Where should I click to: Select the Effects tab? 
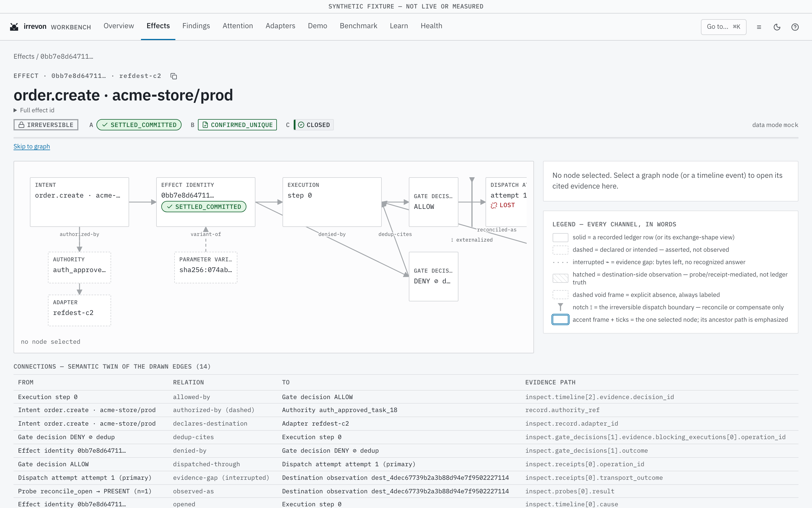(158, 26)
